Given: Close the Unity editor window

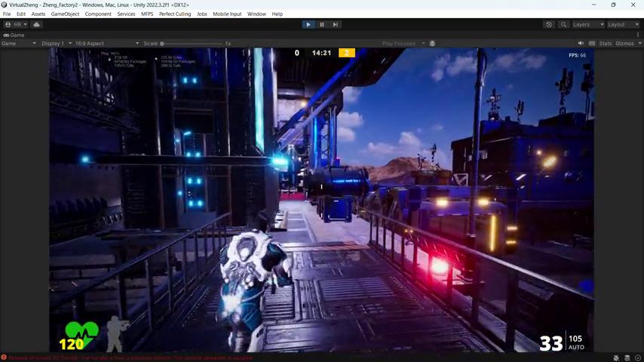Looking at the screenshot, I should click(x=633, y=5).
